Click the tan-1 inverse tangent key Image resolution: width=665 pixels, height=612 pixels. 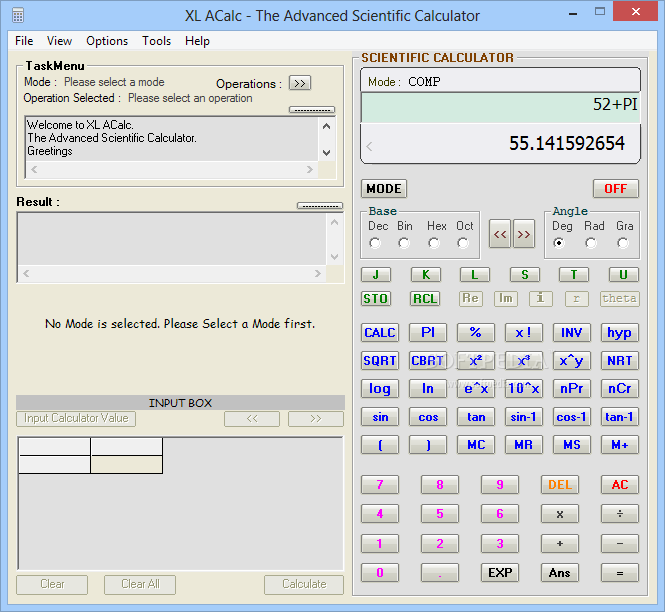click(x=619, y=417)
